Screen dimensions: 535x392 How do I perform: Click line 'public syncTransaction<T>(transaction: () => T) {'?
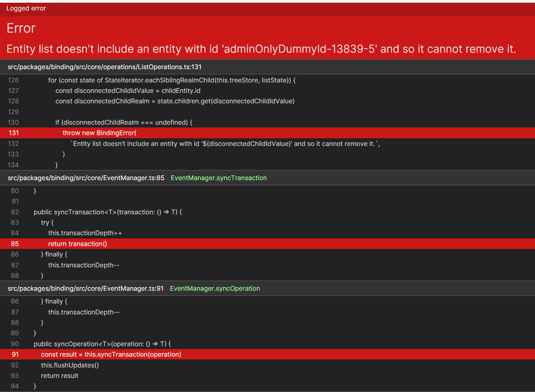point(108,212)
